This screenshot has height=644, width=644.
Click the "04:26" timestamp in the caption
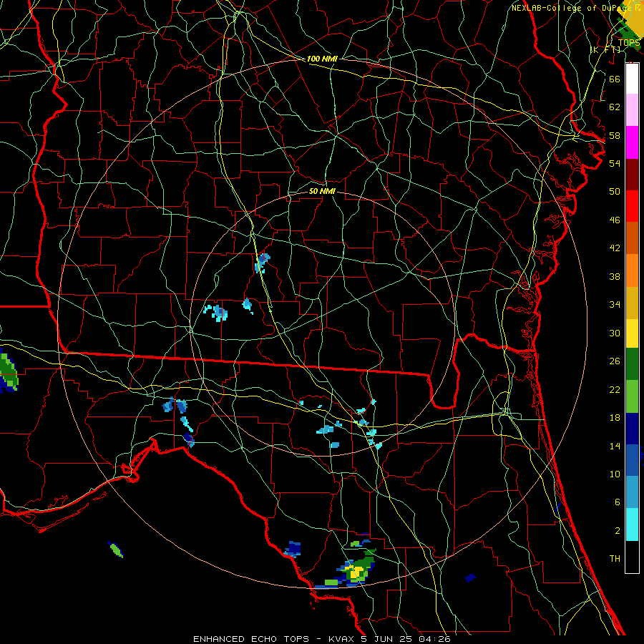[x=435, y=639]
